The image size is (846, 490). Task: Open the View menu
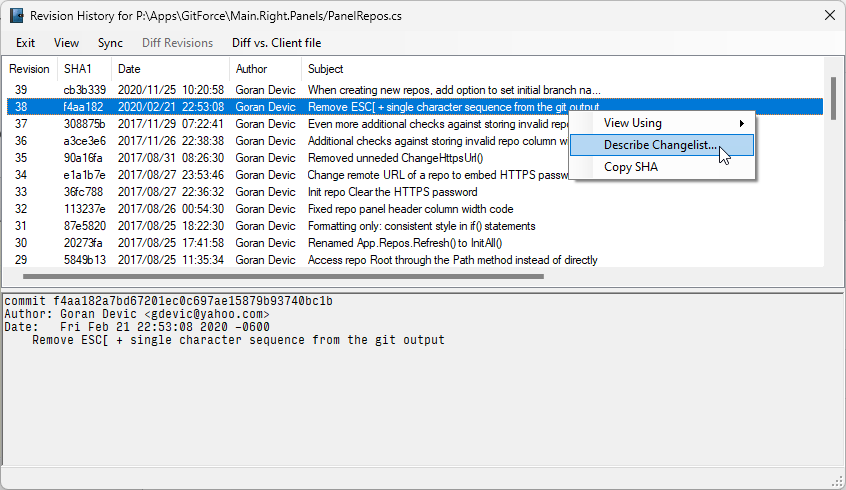click(66, 43)
